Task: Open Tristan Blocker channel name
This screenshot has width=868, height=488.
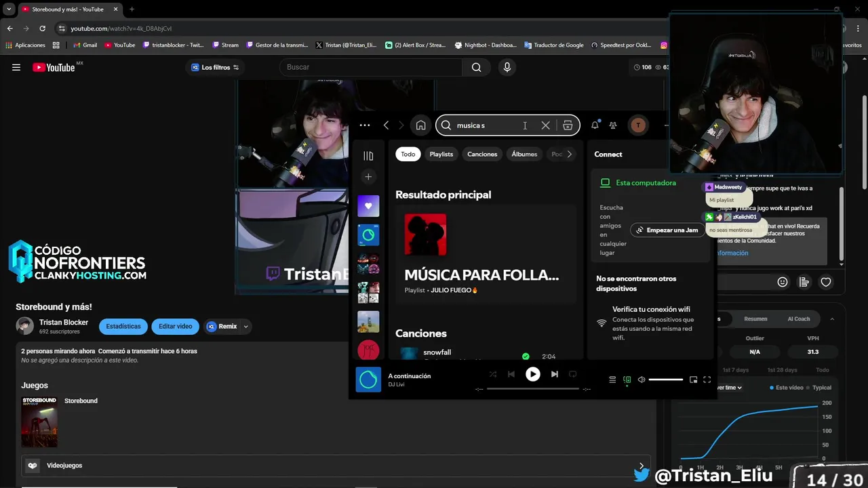Action: click(x=64, y=322)
